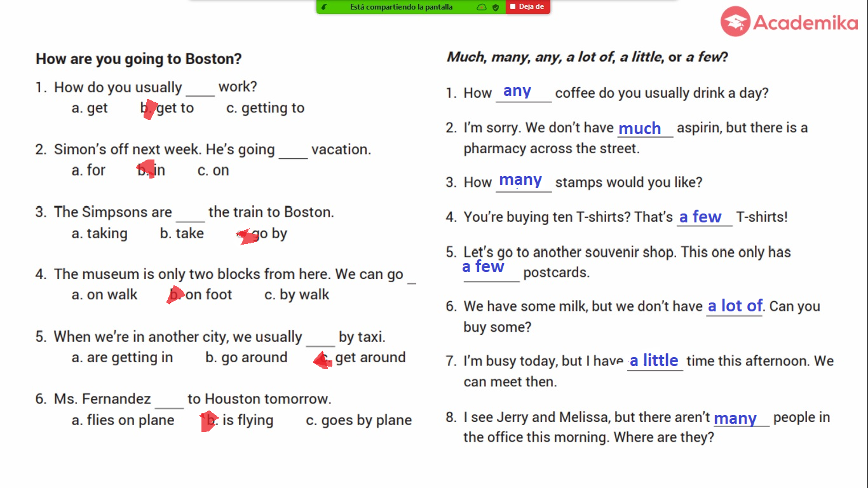The height and width of the screenshot is (488, 868).
Task: Click the arrow icon on the green sharing bar
Action: click(x=324, y=7)
